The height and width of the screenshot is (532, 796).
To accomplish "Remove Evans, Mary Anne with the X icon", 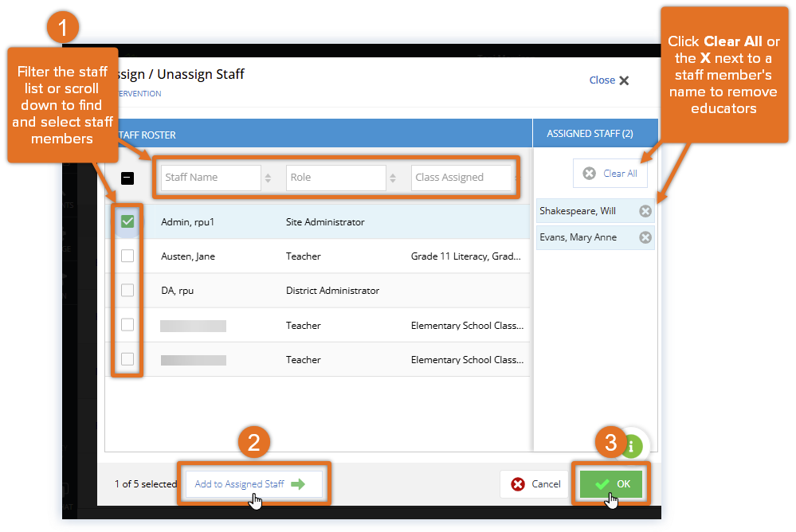I will (x=645, y=237).
